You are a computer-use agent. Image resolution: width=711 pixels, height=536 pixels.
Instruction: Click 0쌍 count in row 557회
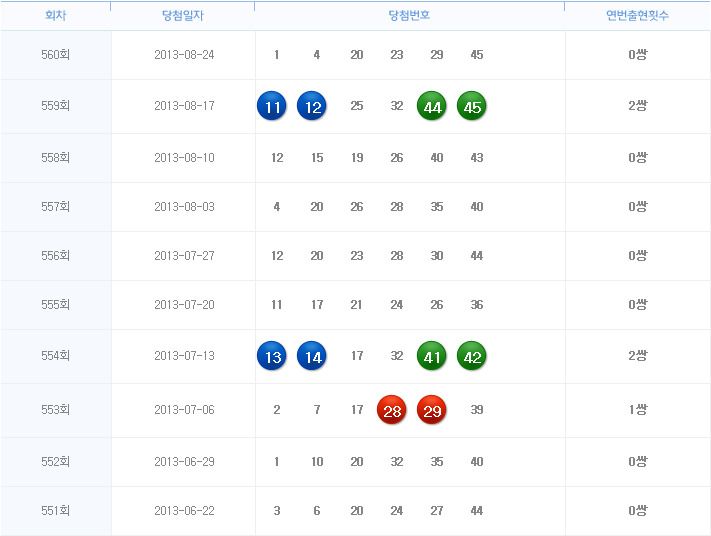pyautogui.click(x=638, y=207)
